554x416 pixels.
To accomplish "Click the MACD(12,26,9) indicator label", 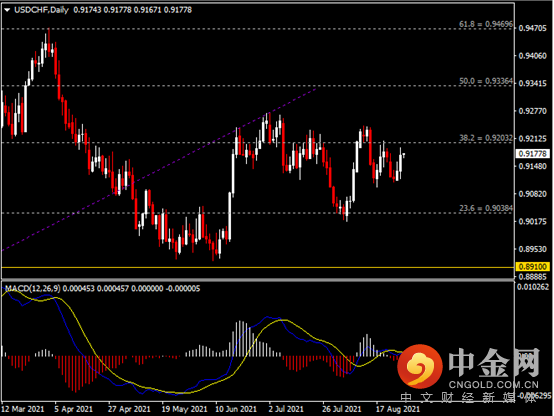I will click(x=32, y=288).
